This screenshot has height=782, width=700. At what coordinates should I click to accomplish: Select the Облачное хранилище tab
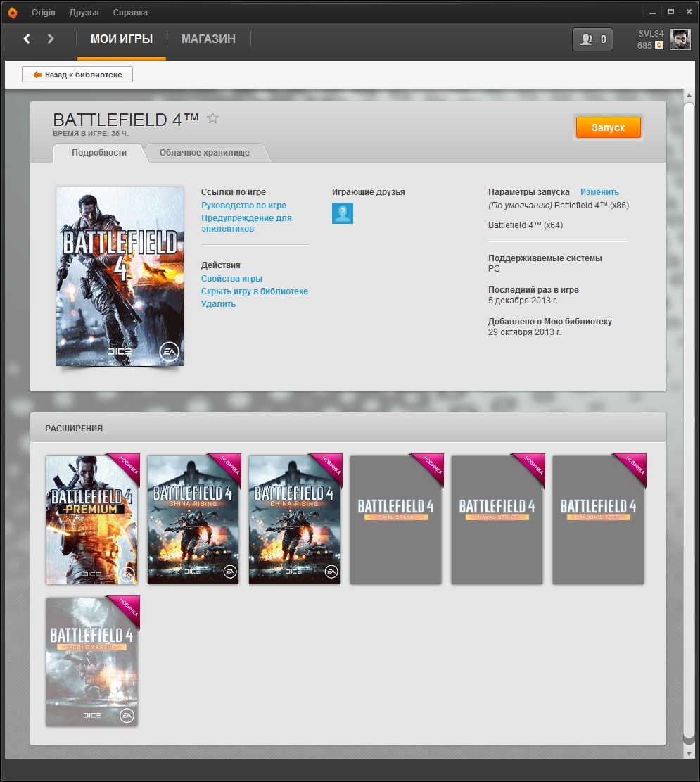click(x=205, y=153)
